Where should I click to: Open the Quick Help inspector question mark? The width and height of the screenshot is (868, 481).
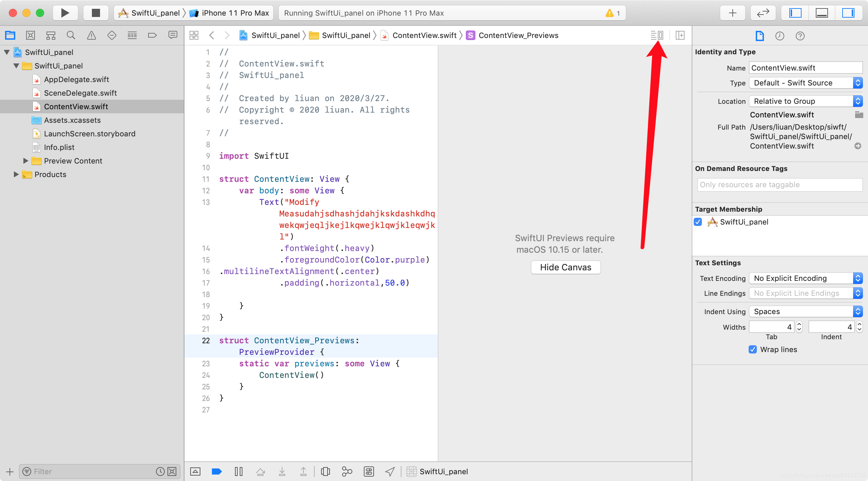800,36
